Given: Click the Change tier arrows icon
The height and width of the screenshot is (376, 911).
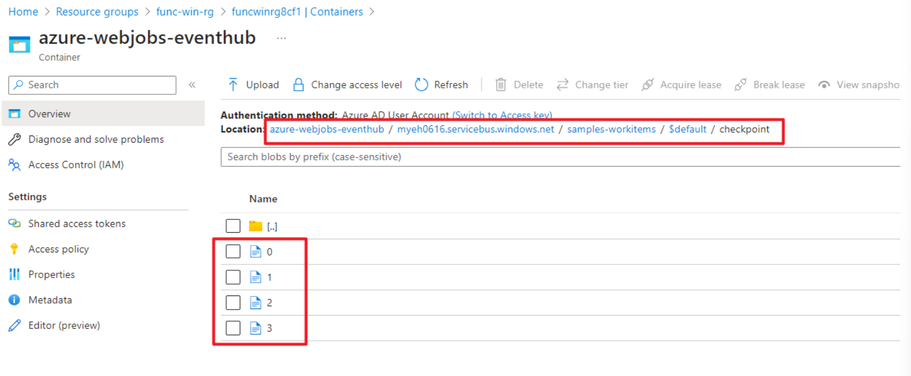Looking at the screenshot, I should tap(562, 85).
